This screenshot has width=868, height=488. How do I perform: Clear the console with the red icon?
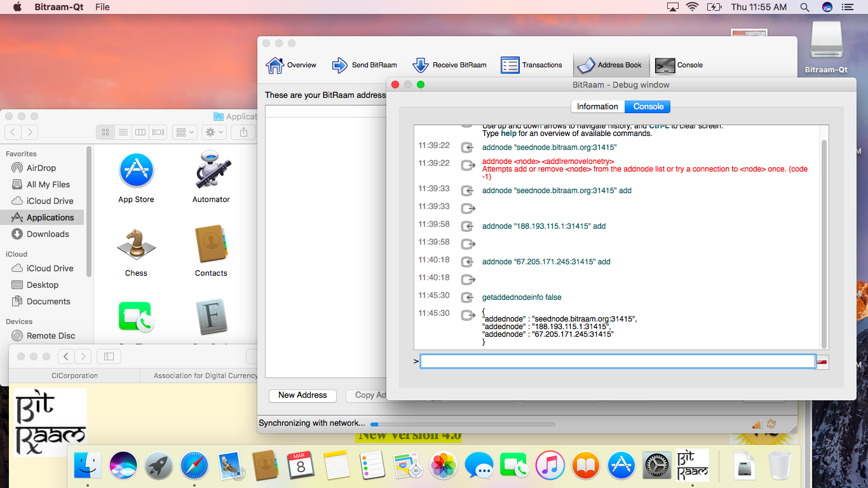(x=822, y=362)
